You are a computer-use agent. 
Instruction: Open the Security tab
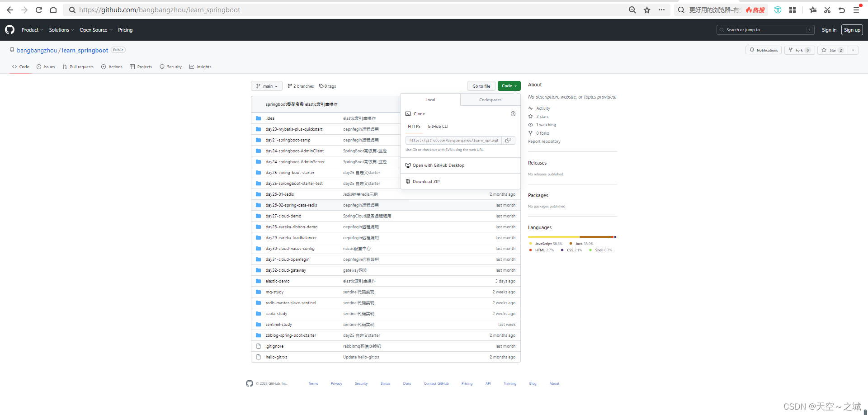tap(170, 67)
